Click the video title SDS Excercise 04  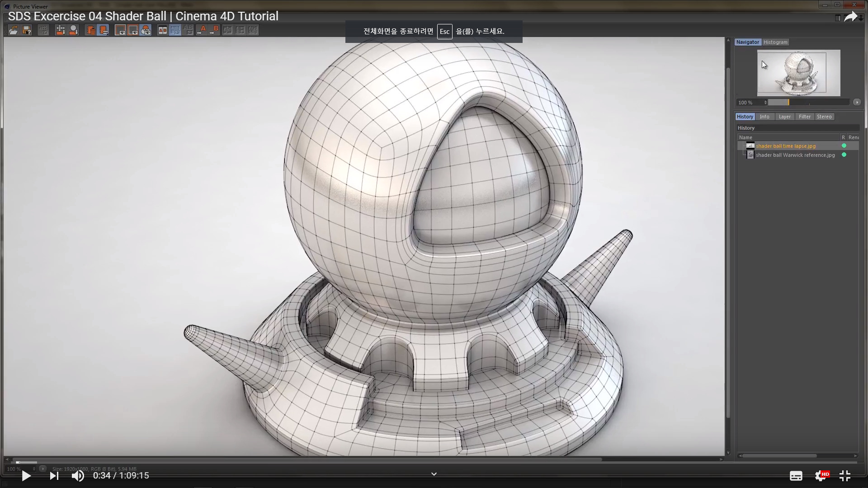tap(143, 16)
